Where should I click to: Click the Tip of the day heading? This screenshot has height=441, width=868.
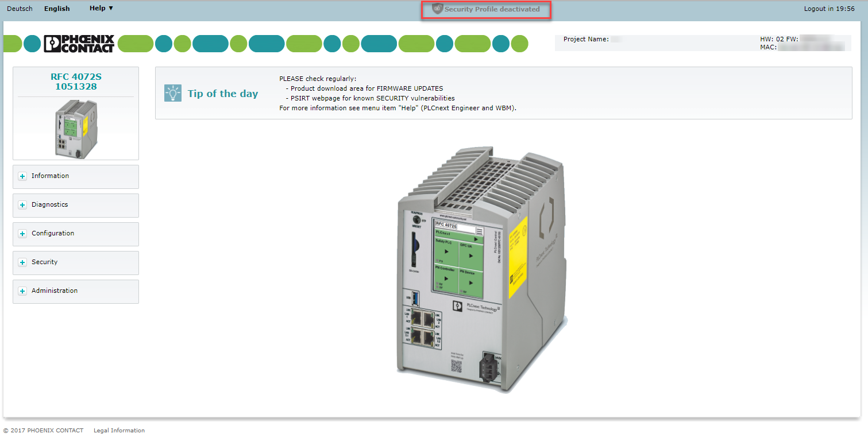[223, 94]
